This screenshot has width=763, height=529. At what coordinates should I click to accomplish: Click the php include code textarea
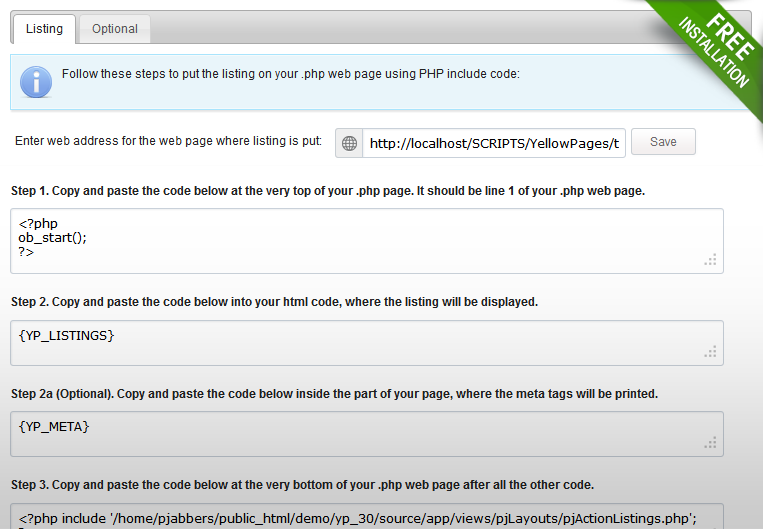tap(367, 516)
